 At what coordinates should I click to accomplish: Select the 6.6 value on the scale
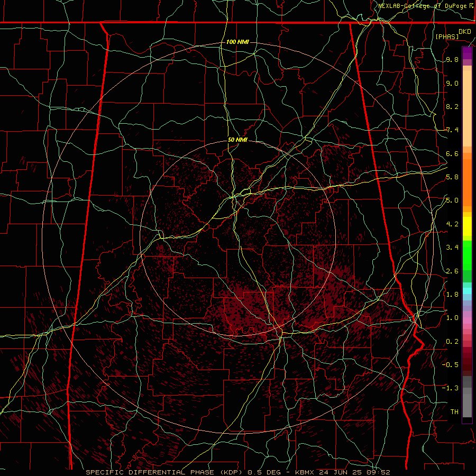452,153
